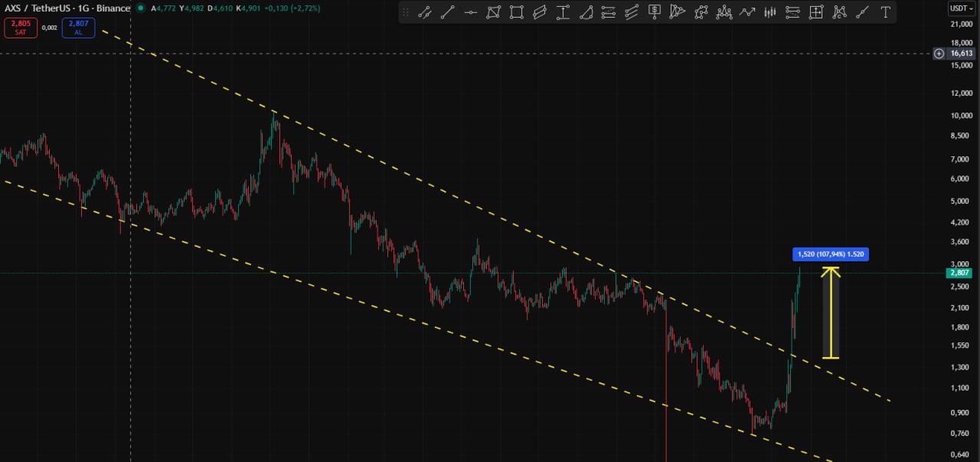980x462 pixels.
Task: Click the A 4,772 open value
Action: click(162, 8)
